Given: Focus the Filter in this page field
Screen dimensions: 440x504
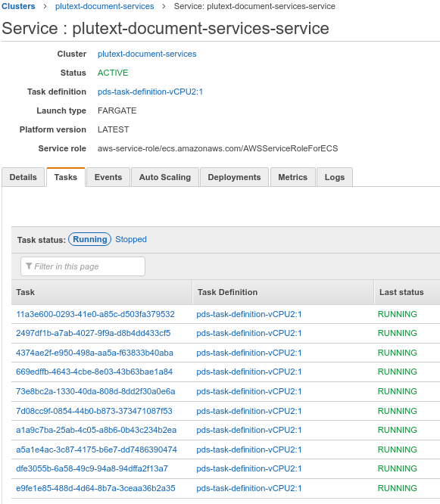Looking at the screenshot, I should pyautogui.click(x=83, y=266).
